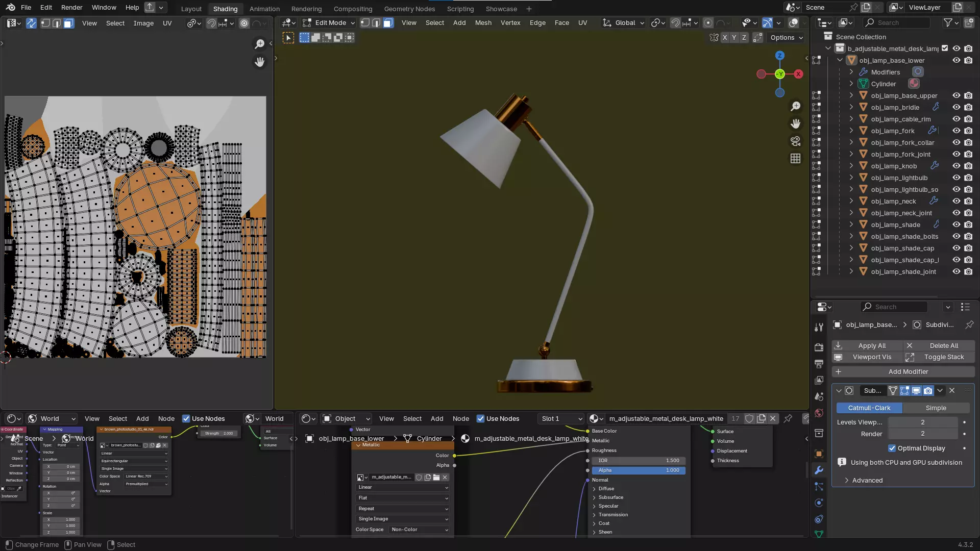The width and height of the screenshot is (980, 551).
Task: Click the red X axis gizmo ball
Action: coord(799,74)
